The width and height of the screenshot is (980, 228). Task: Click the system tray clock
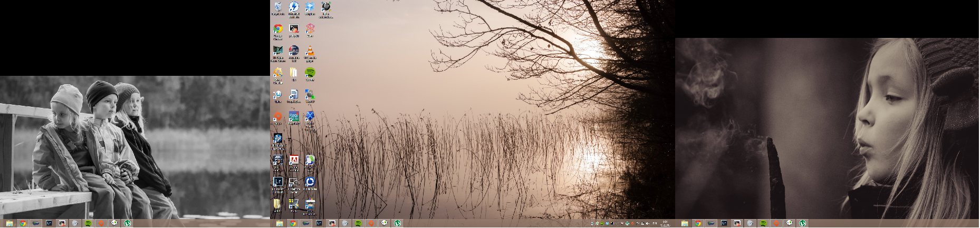[x=665, y=223]
